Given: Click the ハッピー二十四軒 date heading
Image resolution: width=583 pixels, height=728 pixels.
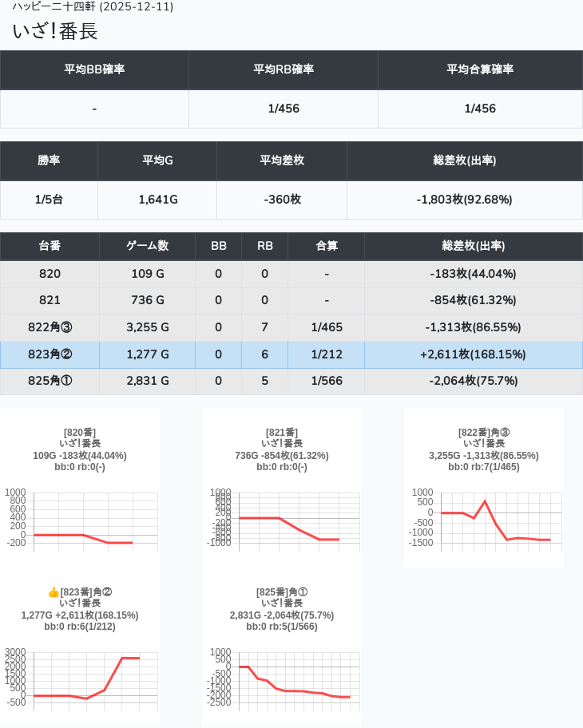Looking at the screenshot, I should coord(93,6).
